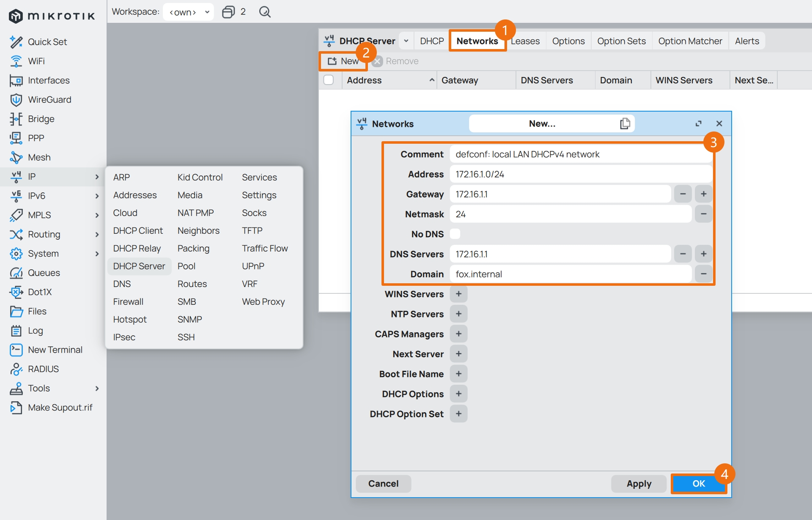Switch to the Alerts tab
Screen dimensions: 812x520
747,41
